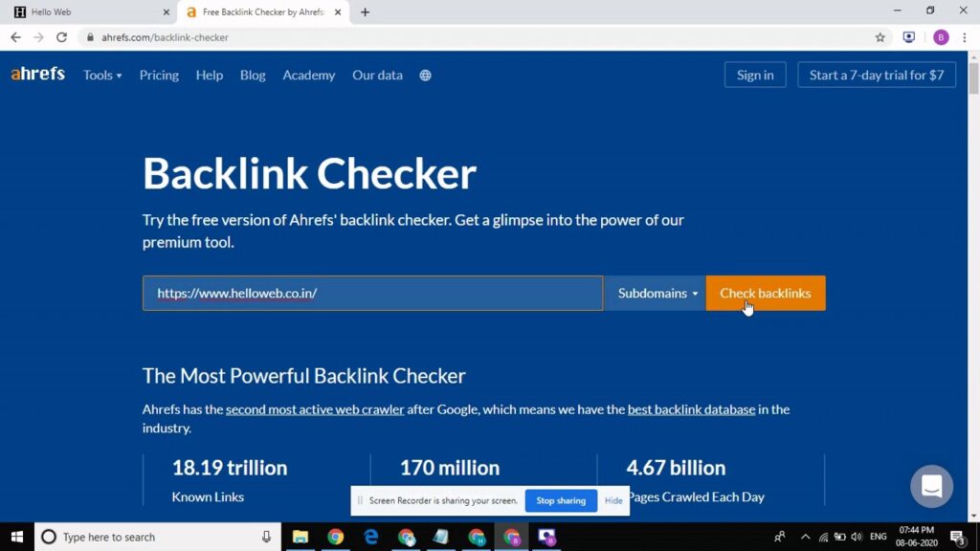Open the Chrome profile avatar
The image size is (980, 551).
point(941,37)
